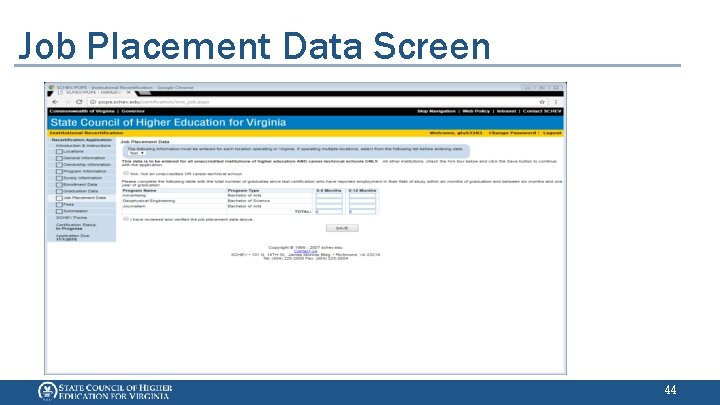Close the SCHEV/POPE browser tab
The width and height of the screenshot is (720, 405).
129,93
